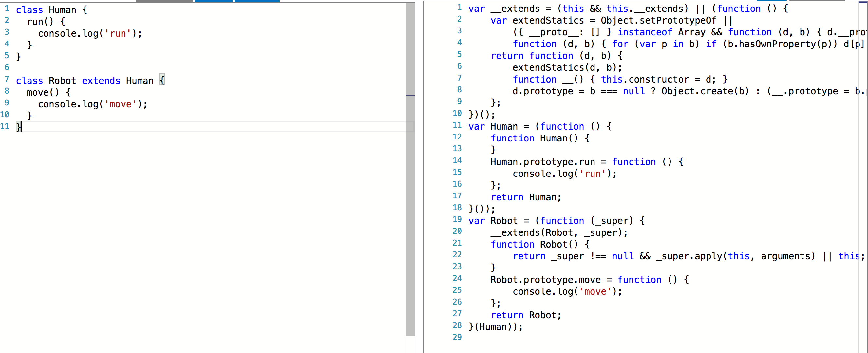Click line number 19 in the right editor gutter

(457, 219)
